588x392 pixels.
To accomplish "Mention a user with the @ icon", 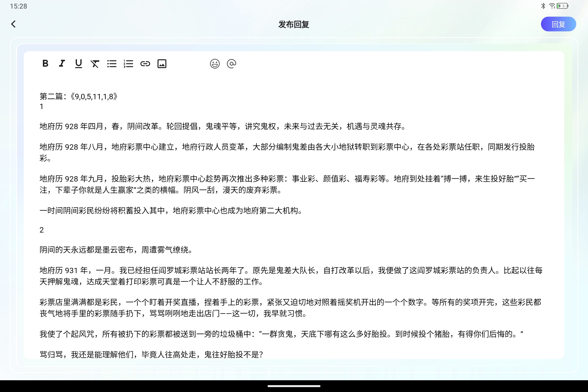I will [232, 63].
